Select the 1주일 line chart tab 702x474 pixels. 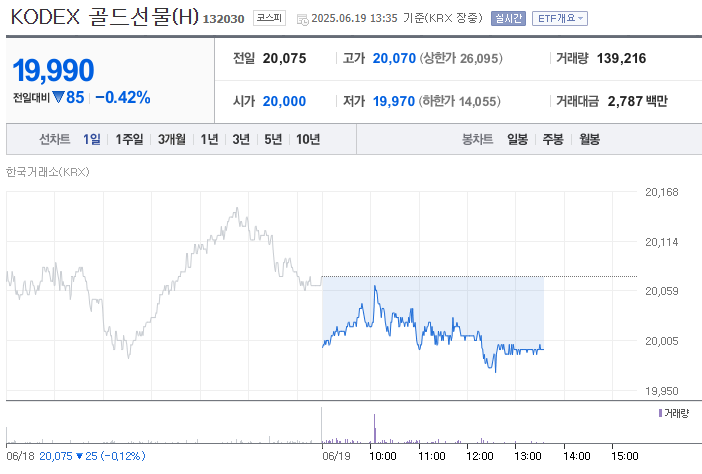point(129,139)
